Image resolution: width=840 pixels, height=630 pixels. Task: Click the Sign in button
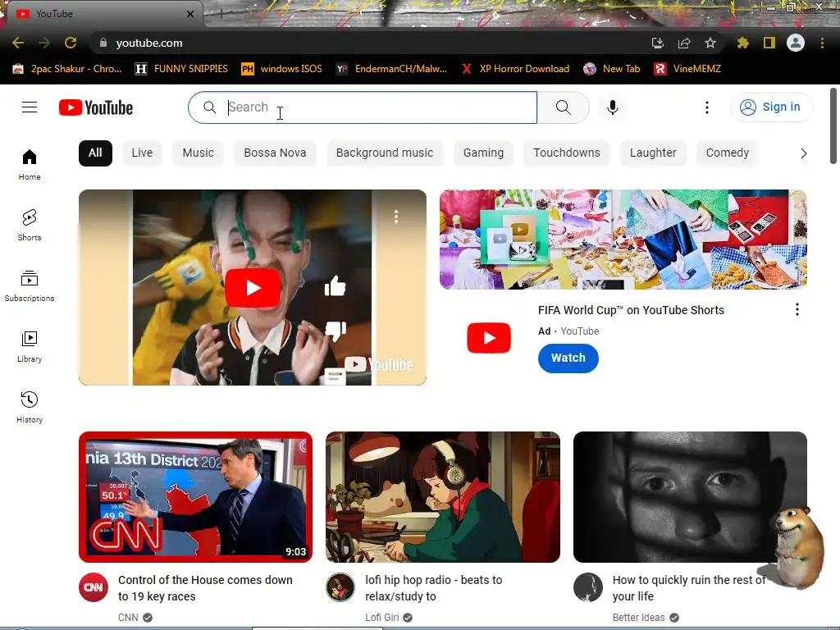pos(771,107)
